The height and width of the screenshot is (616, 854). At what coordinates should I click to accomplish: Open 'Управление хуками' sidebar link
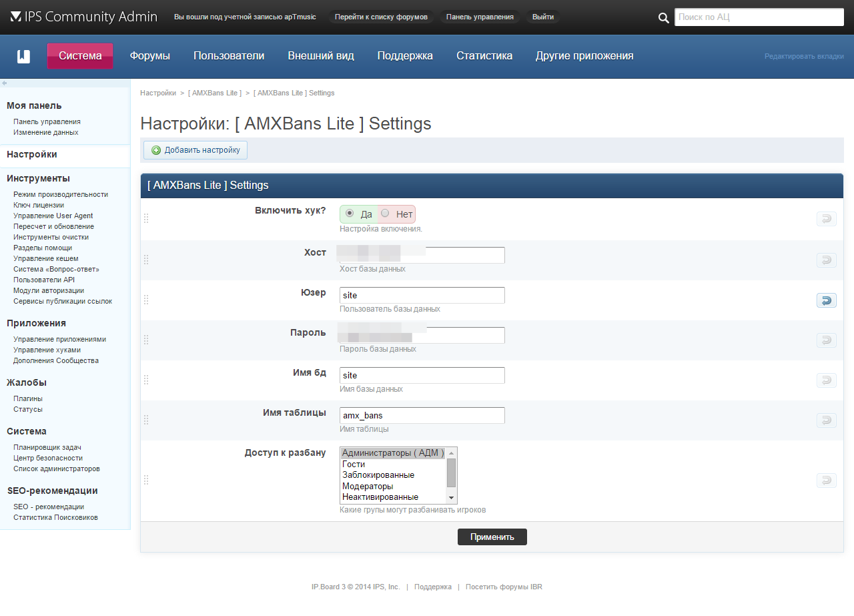point(47,350)
